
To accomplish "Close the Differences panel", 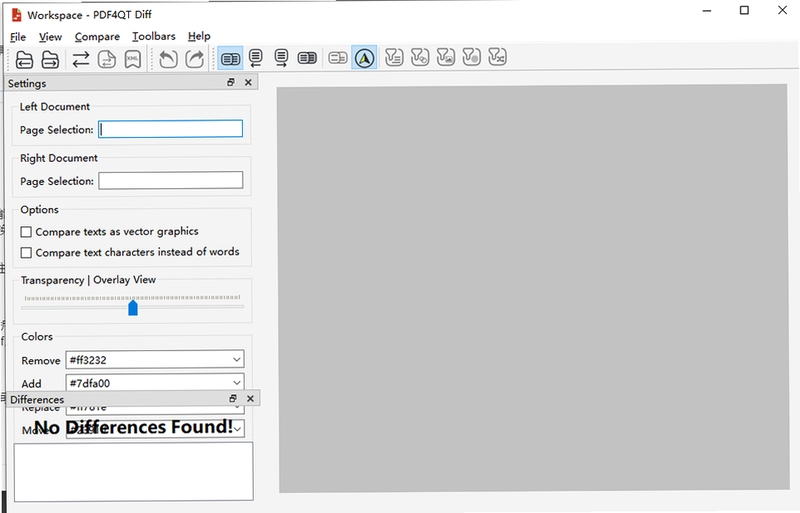I will click(x=250, y=398).
